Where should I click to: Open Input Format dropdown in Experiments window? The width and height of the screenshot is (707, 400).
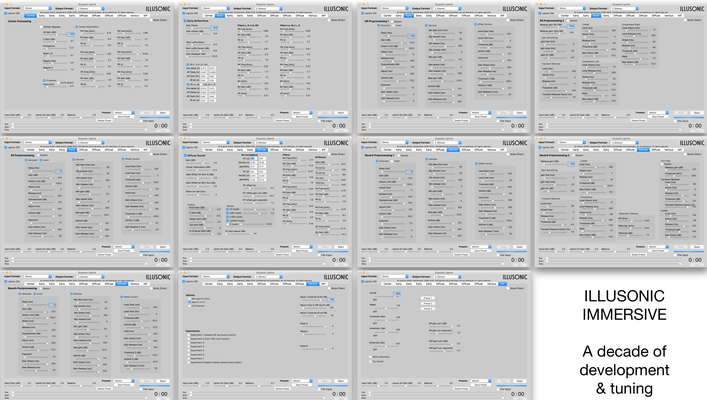[x=216, y=276]
